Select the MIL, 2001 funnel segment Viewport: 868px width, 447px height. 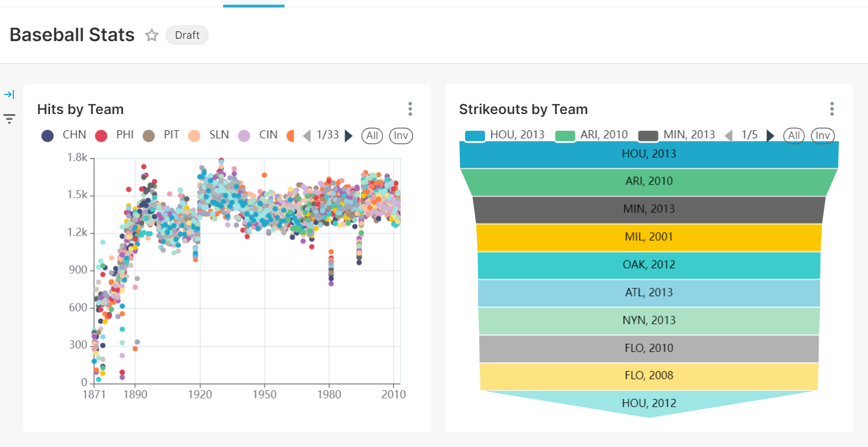click(648, 237)
